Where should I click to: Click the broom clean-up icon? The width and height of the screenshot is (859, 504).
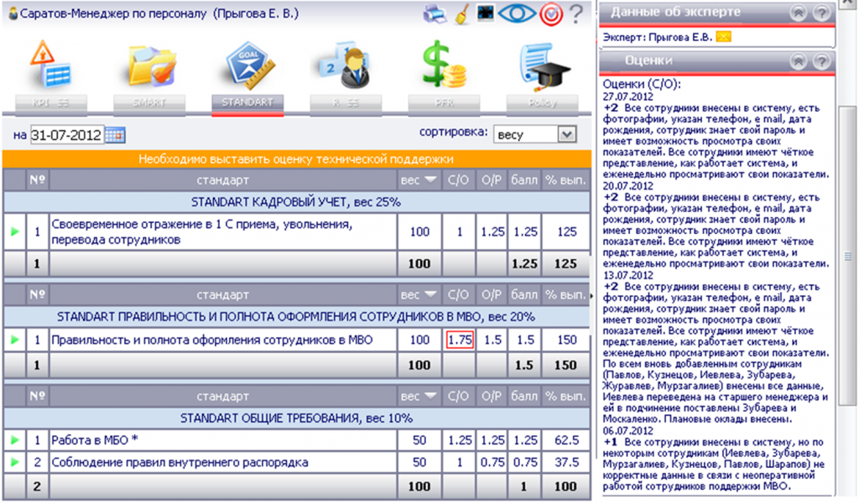tap(463, 14)
